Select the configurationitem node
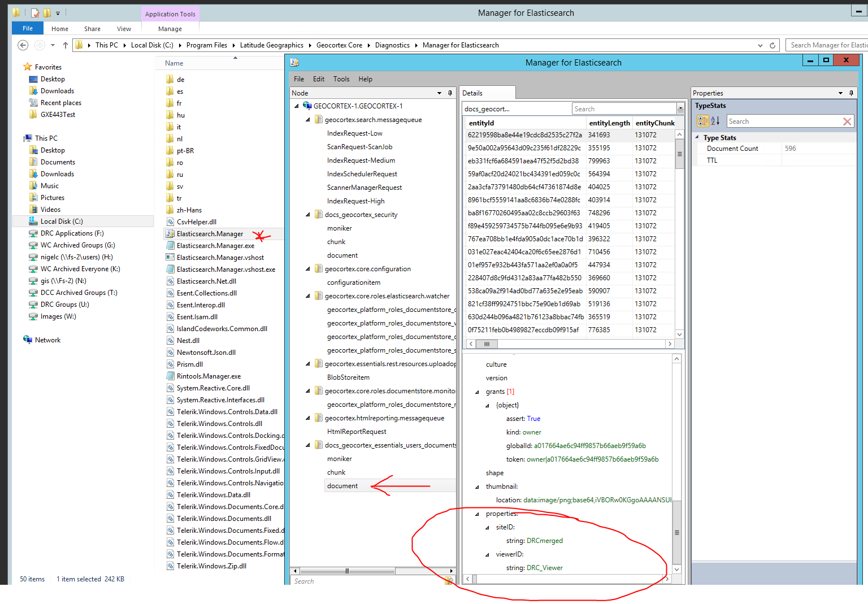 pyautogui.click(x=354, y=283)
